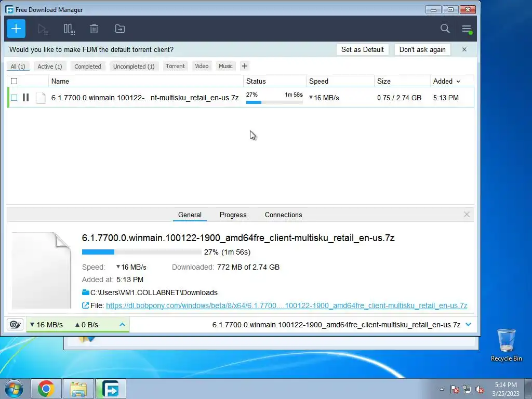532x399 pixels.
Task: Sort by the Size column header
Action: coord(403,82)
